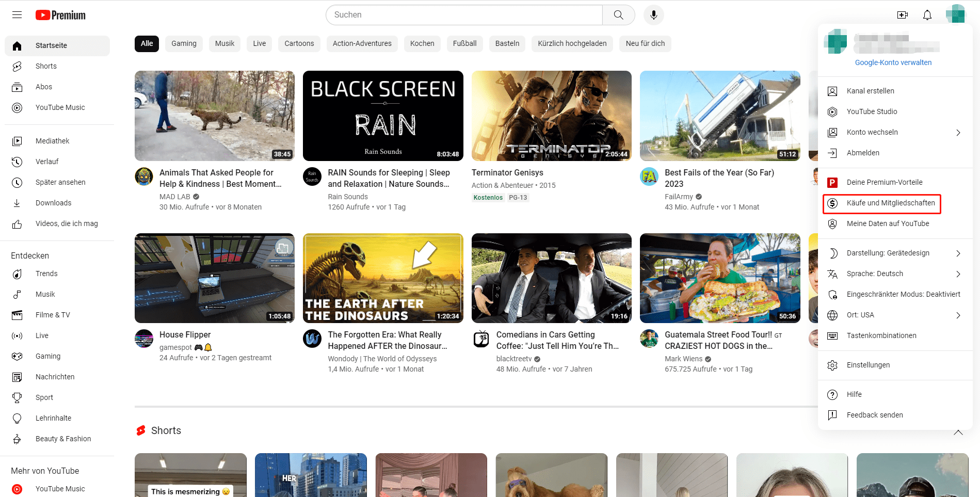Open Lehrinhalte in sidebar
The image size is (980, 497).
coord(57,418)
